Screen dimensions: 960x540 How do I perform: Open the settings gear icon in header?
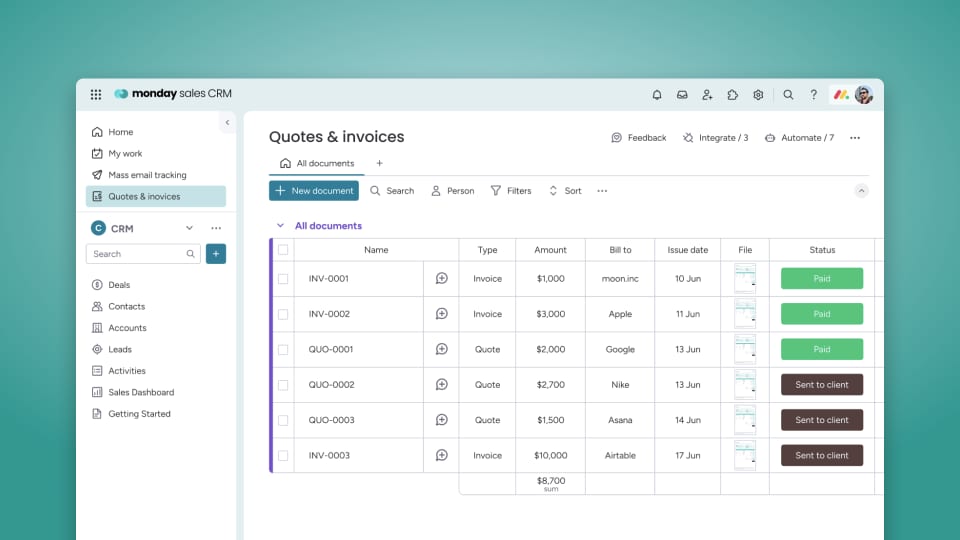click(x=758, y=95)
